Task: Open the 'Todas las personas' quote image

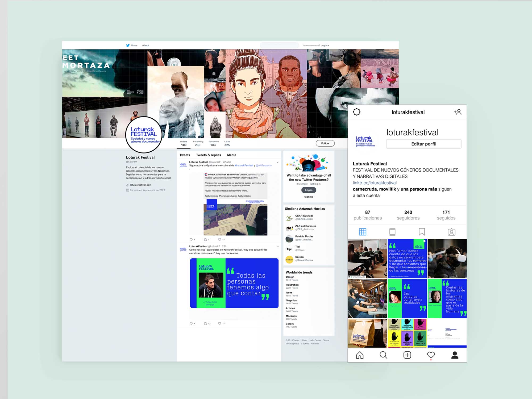Action: (234, 283)
